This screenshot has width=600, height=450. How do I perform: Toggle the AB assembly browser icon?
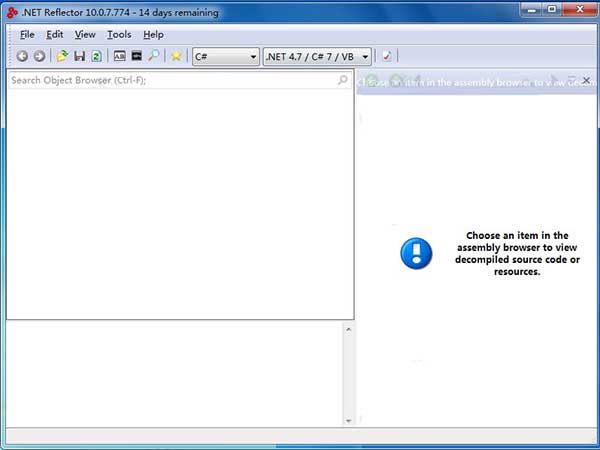tap(120, 56)
